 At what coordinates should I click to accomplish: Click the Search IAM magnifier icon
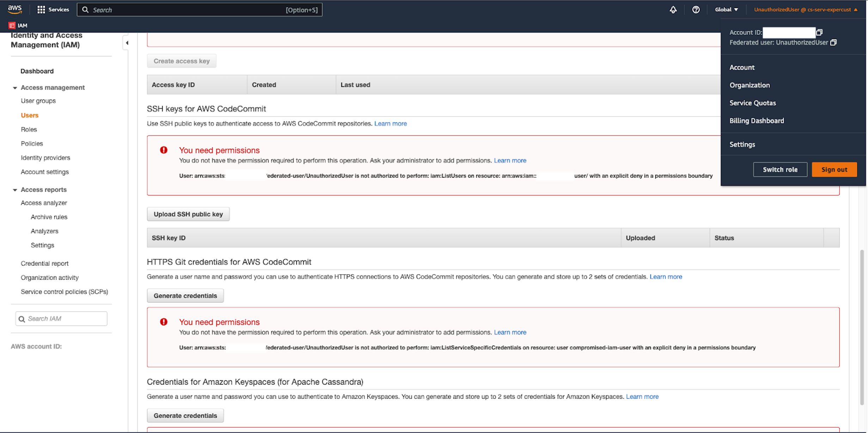tap(22, 319)
